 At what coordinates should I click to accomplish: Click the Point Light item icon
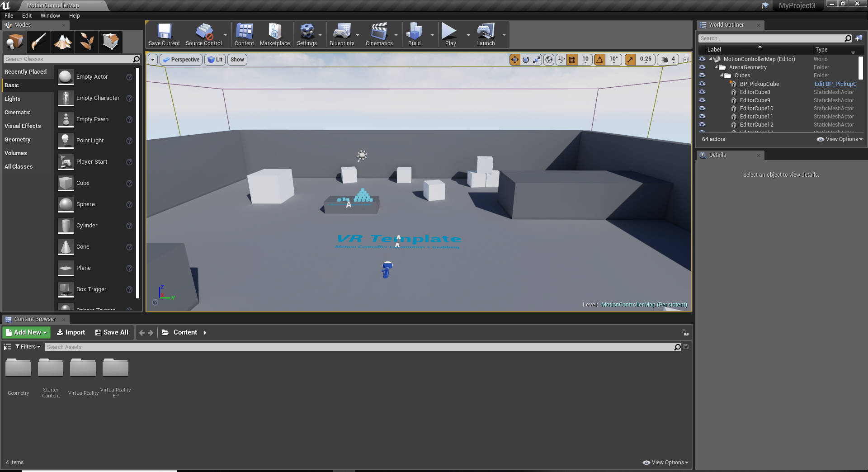(66, 141)
